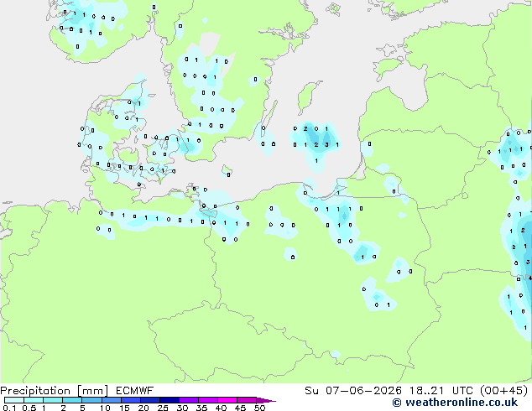Click the "25" legend value
The image size is (532, 411).
point(163,408)
